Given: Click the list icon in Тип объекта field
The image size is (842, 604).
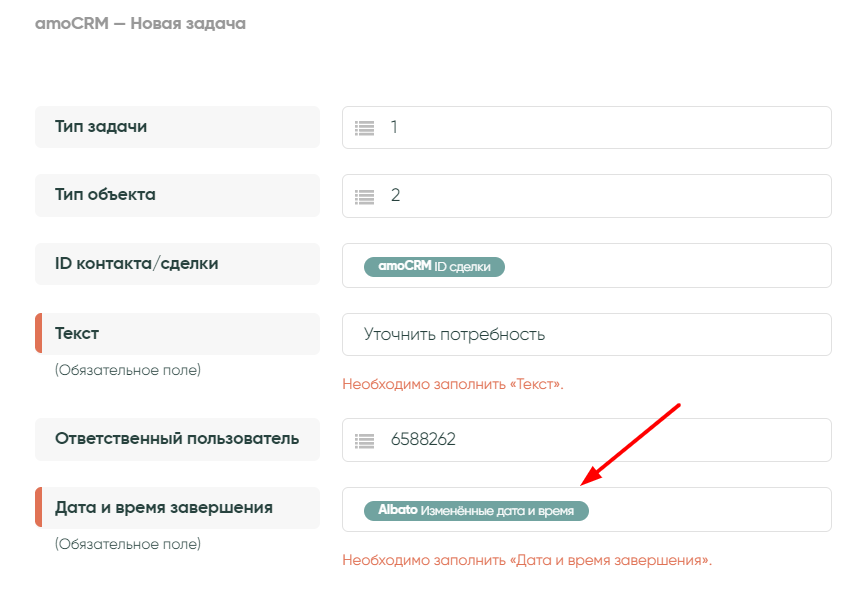Looking at the screenshot, I should click(x=364, y=196).
